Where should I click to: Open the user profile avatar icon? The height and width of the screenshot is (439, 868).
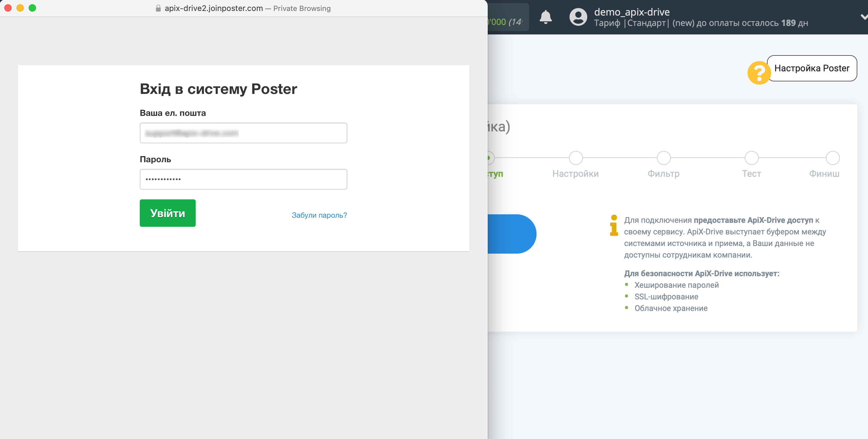pos(578,17)
